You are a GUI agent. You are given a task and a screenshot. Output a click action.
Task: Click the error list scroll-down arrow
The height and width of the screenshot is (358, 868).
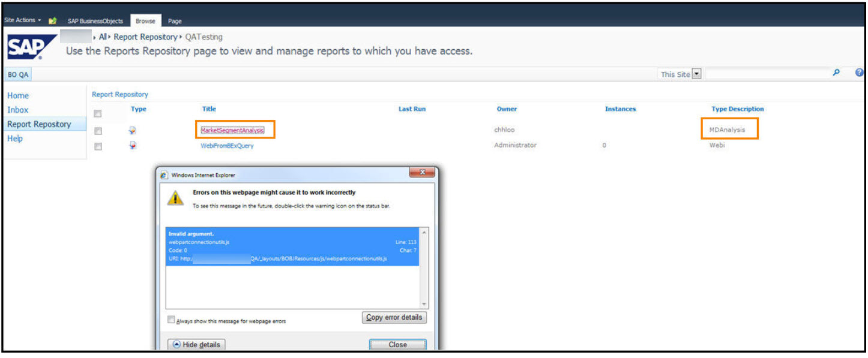(x=424, y=304)
